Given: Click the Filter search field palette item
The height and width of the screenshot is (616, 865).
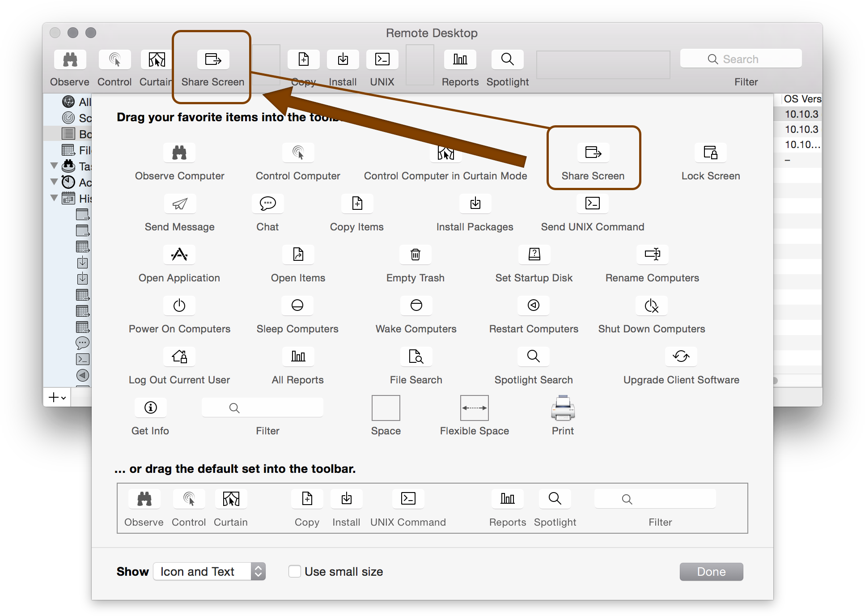Looking at the screenshot, I should (x=263, y=408).
